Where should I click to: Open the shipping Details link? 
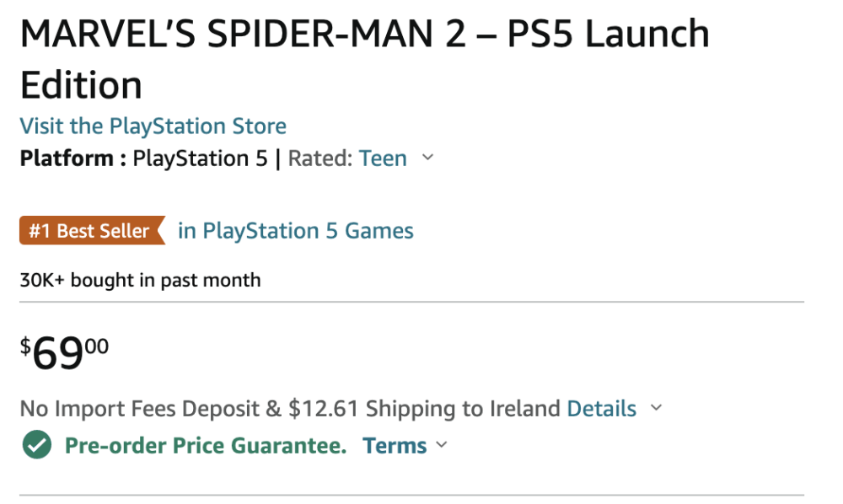pyautogui.click(x=601, y=409)
